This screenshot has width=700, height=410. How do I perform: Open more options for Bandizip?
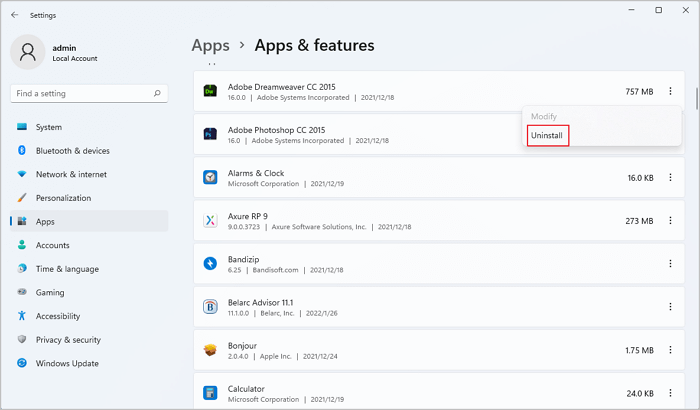tap(670, 264)
